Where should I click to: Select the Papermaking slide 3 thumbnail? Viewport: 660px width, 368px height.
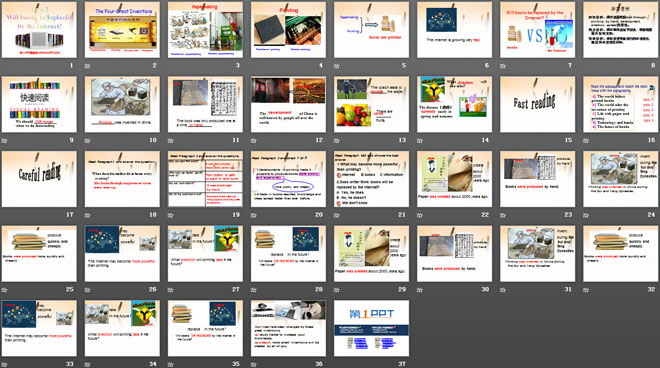205,30
